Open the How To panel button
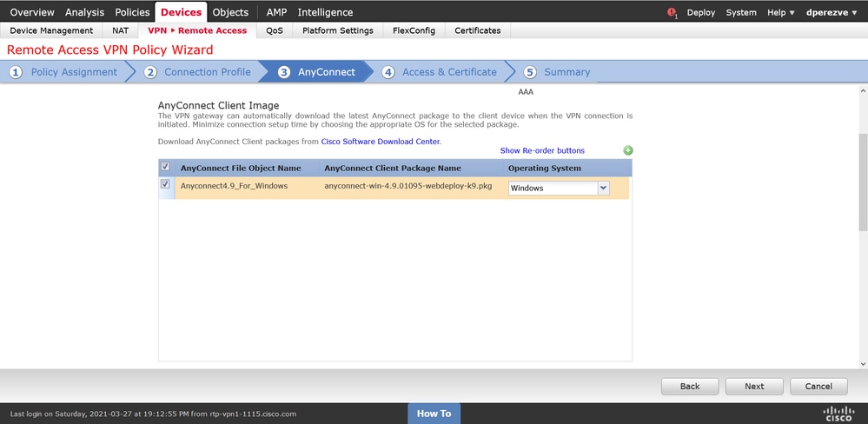The image size is (868, 424). (434, 414)
